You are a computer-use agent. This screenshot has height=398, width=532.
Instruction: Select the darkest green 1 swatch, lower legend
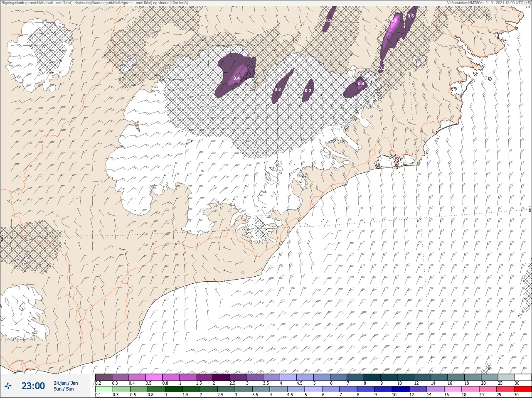coord(173,389)
